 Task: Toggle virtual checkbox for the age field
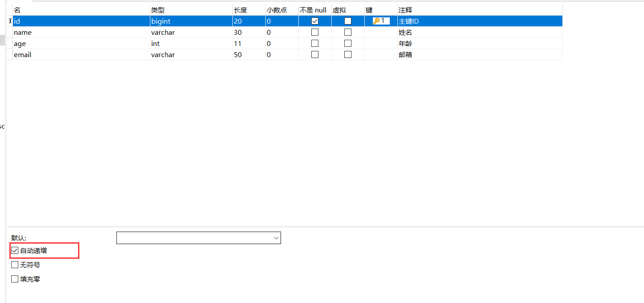coord(348,43)
